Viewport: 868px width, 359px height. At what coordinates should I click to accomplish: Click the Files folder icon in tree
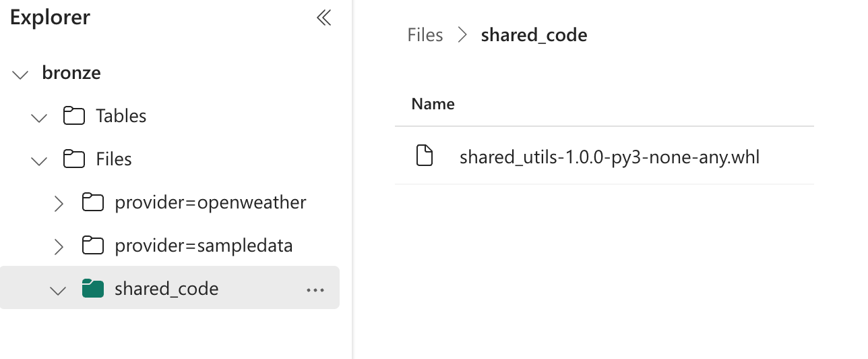(x=73, y=159)
